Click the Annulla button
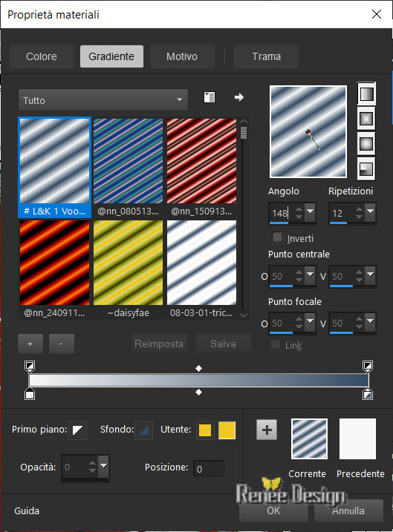The height and width of the screenshot is (532, 393). click(x=348, y=510)
